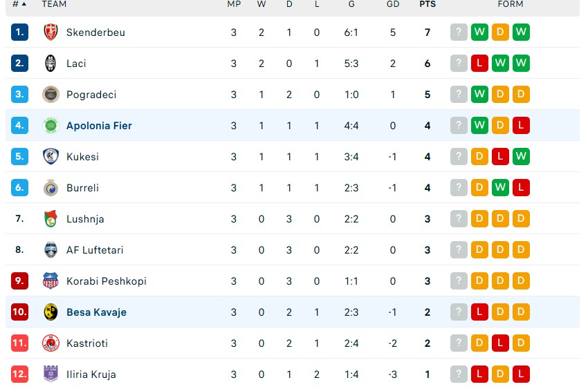
Task: Sort standings by PTS column header
Action: tap(428, 4)
